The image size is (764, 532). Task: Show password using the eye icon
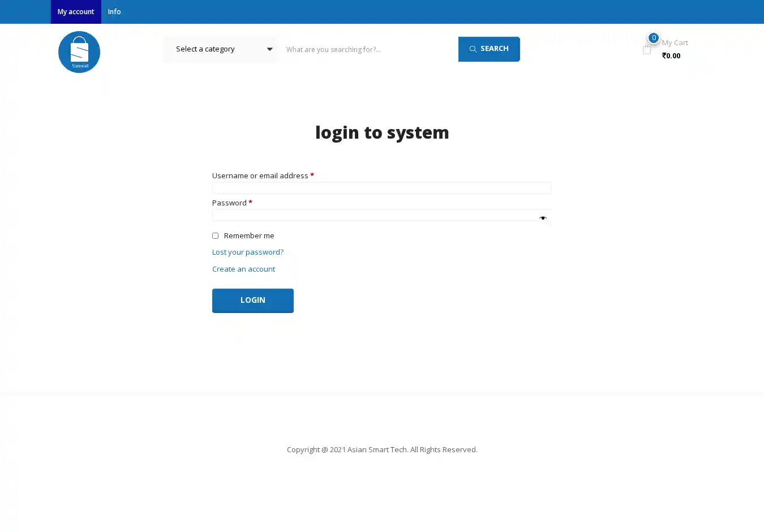(543, 218)
